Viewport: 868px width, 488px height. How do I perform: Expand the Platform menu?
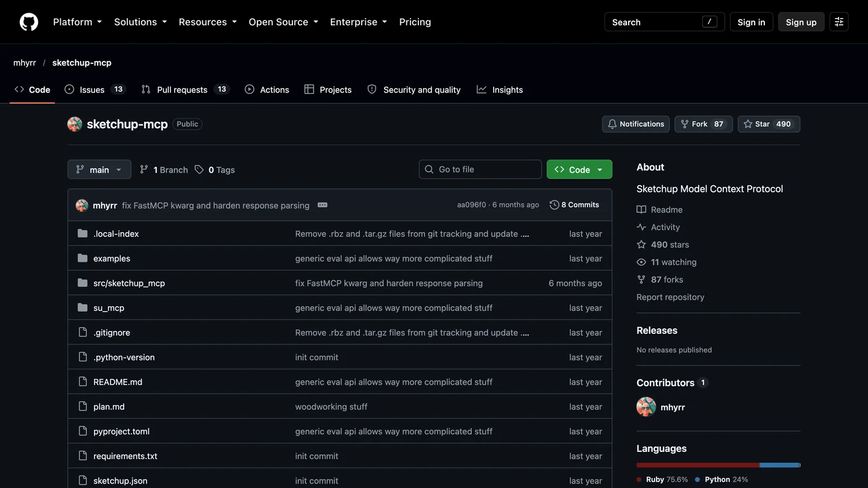click(x=78, y=22)
